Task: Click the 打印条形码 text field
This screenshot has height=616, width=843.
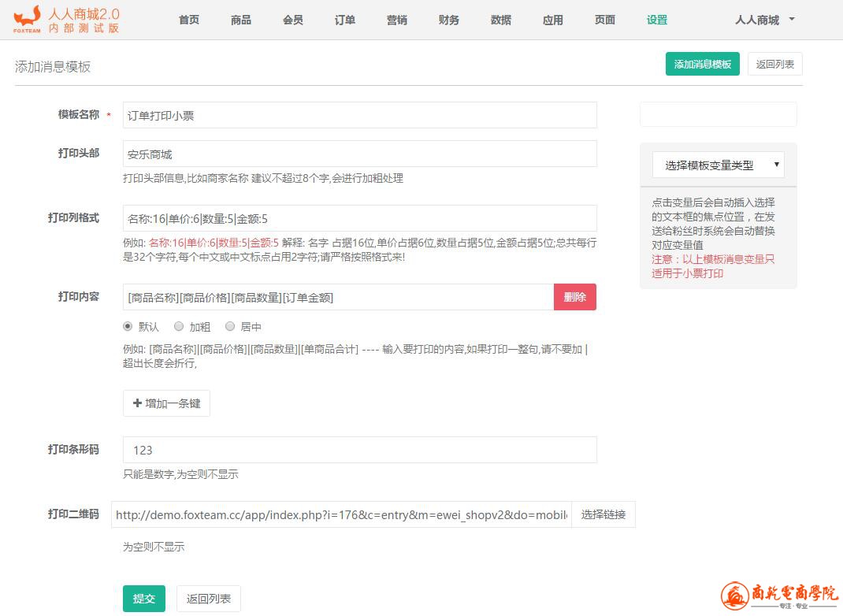Action: point(359,450)
